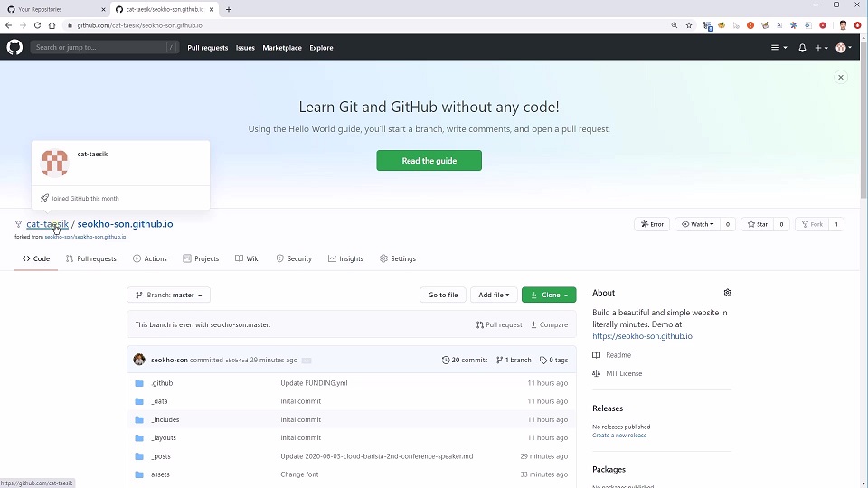
Task: Click the Search or jump to field
Action: point(99,47)
